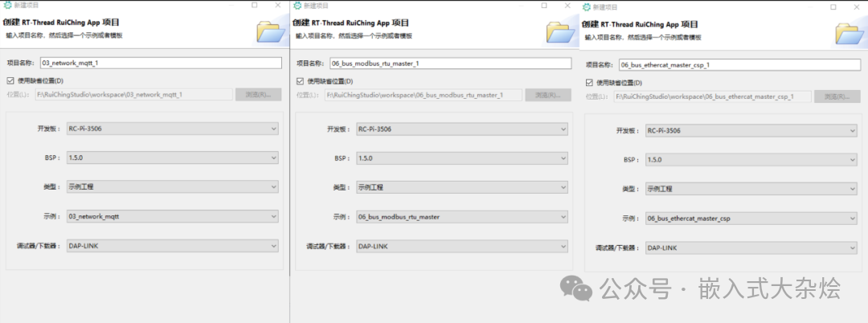Click the folder icon in the modbus_rtu_master window

[562, 31]
